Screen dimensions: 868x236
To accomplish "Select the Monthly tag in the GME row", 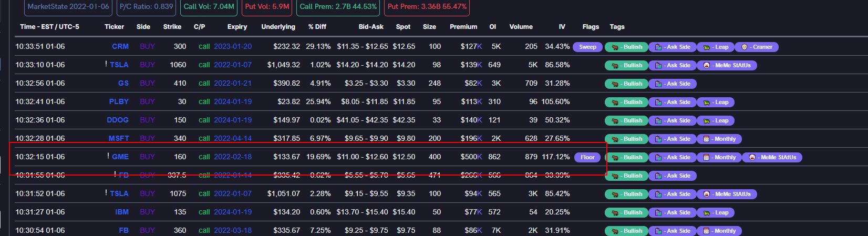I will point(719,157).
